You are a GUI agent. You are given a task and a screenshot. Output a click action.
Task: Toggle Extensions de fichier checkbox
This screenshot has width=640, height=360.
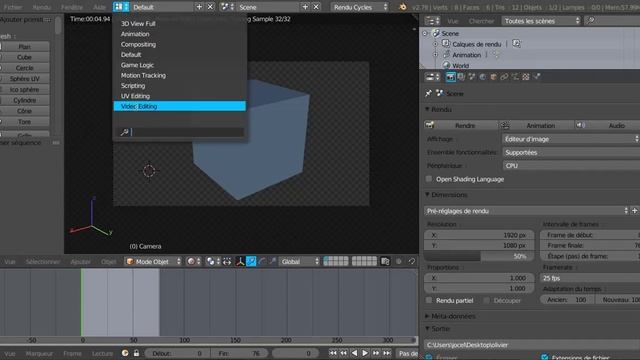(x=544, y=357)
